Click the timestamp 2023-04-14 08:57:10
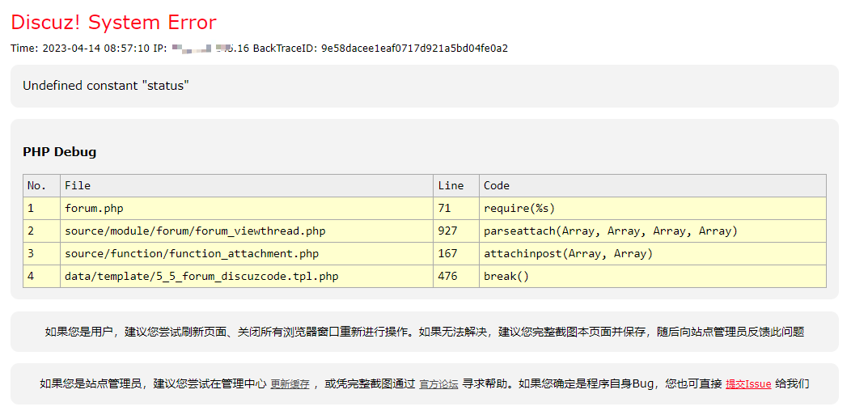868x415 pixels. 95,49
